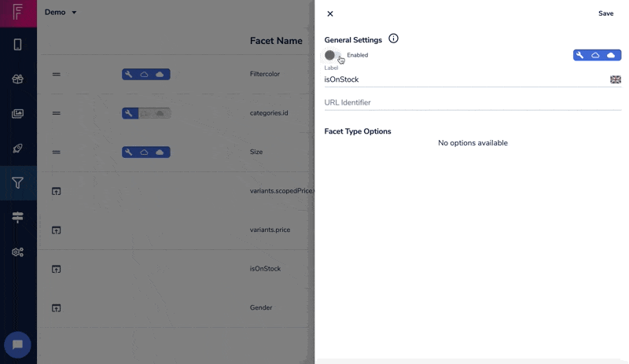Screen dimensions: 629x364
Task: Toggle the Size row environment switch
Action: point(145,153)
